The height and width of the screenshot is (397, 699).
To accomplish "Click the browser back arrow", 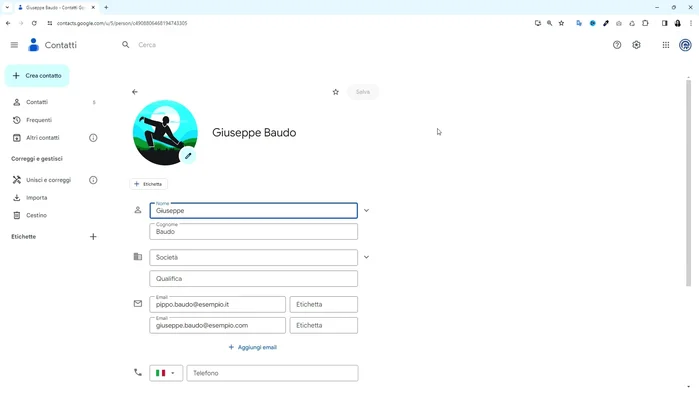I will [x=8, y=23].
